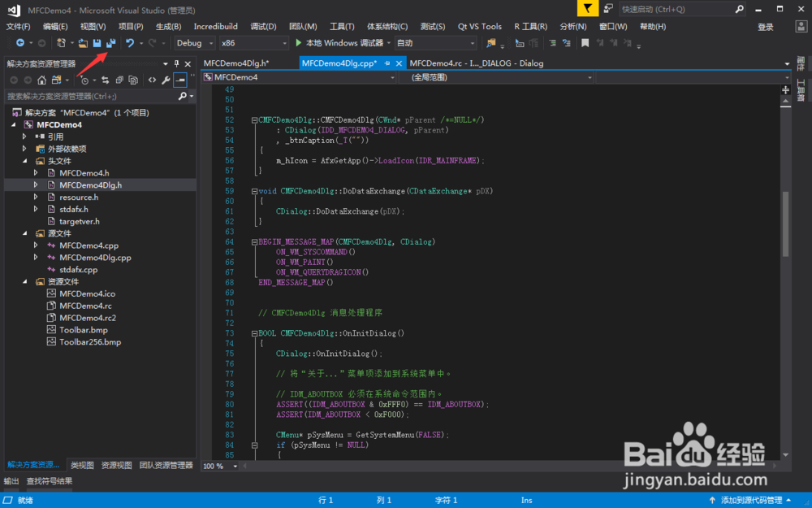Switch to the MFCDemo4.rc Dialog tab
The height and width of the screenshot is (508, 812).
pos(477,63)
